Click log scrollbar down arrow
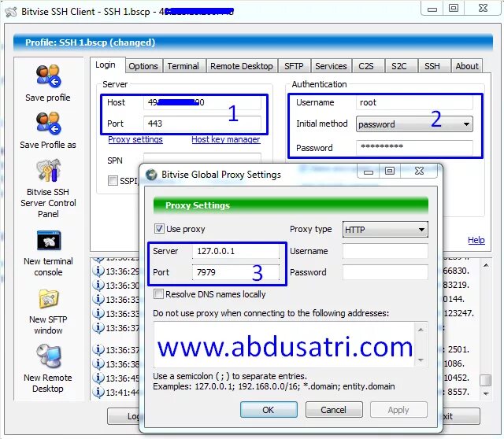The image size is (504, 439). 486,394
